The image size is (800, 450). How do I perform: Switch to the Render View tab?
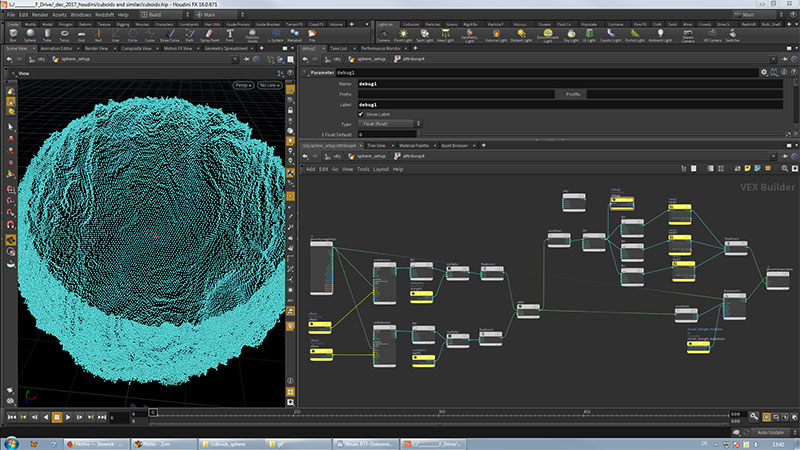(96, 48)
